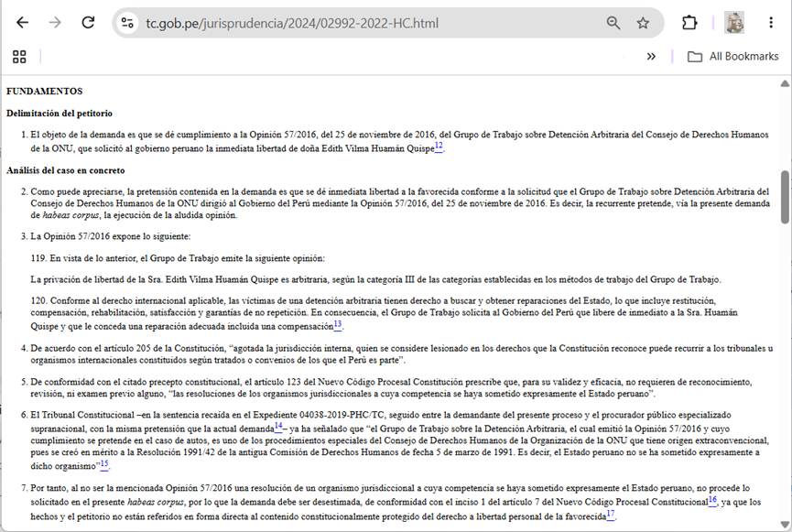Open footnote 15 after dicho organismo
The width and height of the screenshot is (792, 532).
[104, 464]
